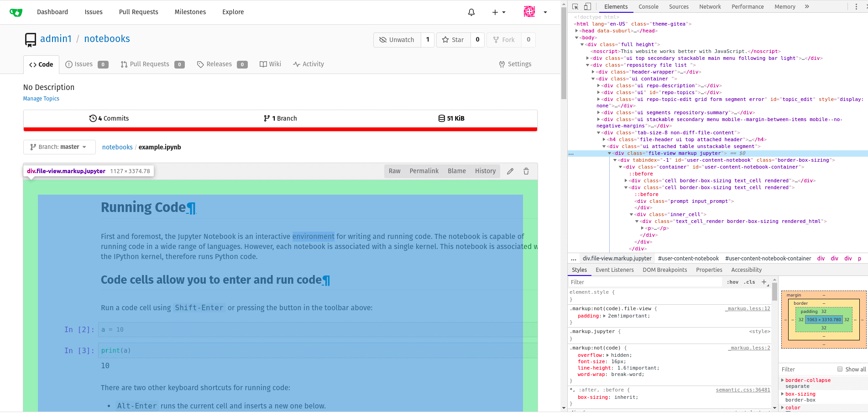Click the Styles filter input field
The image size is (868, 413).
point(646,282)
